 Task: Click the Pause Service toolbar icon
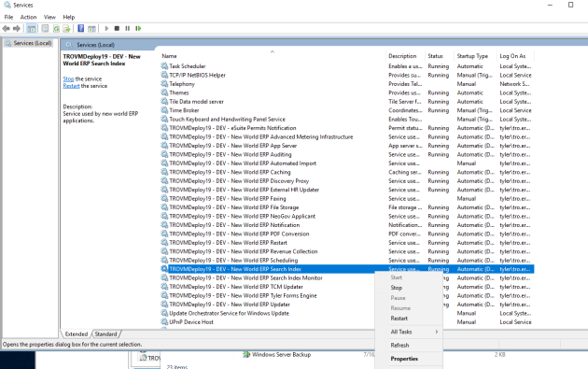[128, 29]
